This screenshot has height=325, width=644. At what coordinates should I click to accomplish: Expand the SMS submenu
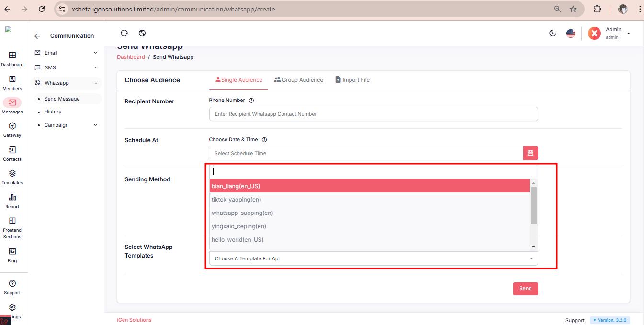pyautogui.click(x=66, y=67)
